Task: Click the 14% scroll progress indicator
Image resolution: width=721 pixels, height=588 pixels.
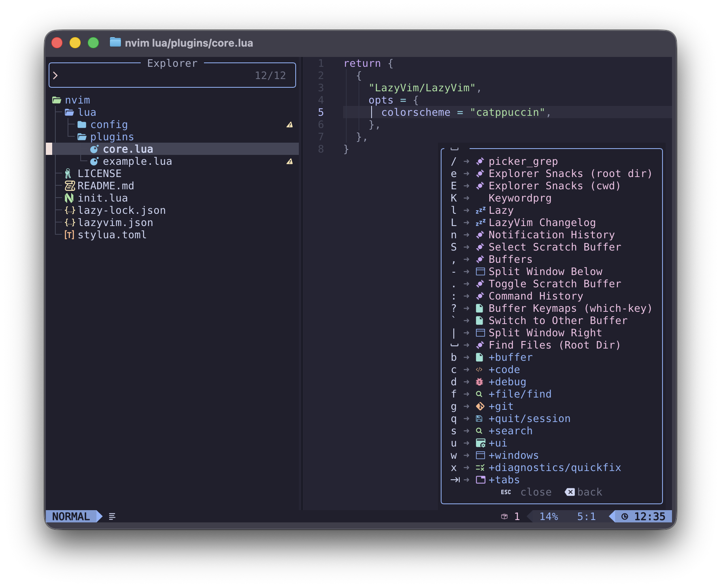Action: click(549, 516)
